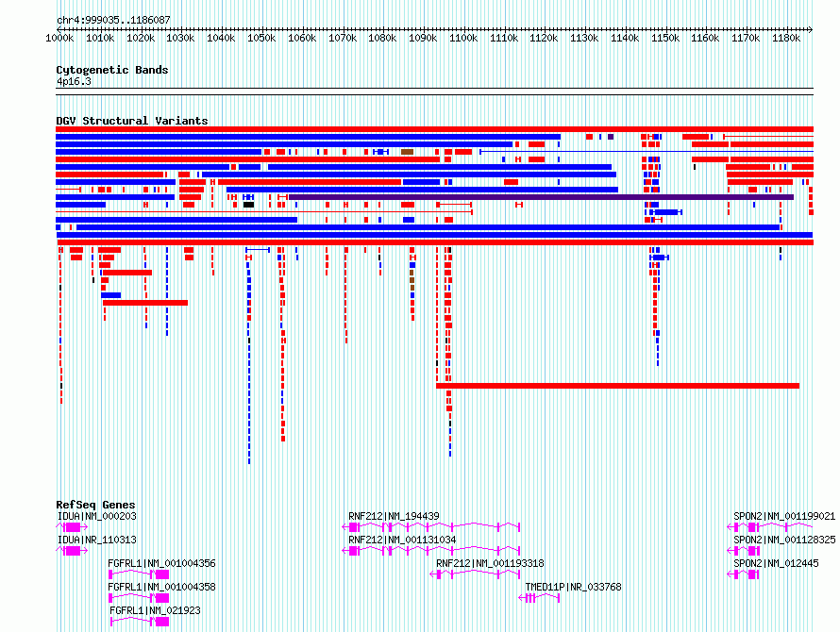This screenshot has height=632, width=840.
Task: Click the 1040k ruler label
Action: click(x=221, y=39)
